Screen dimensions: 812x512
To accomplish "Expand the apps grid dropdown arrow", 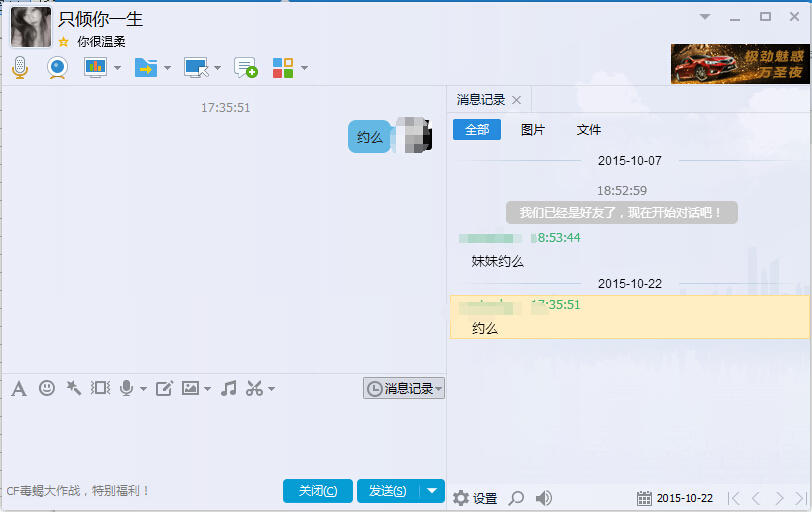I will (x=304, y=68).
